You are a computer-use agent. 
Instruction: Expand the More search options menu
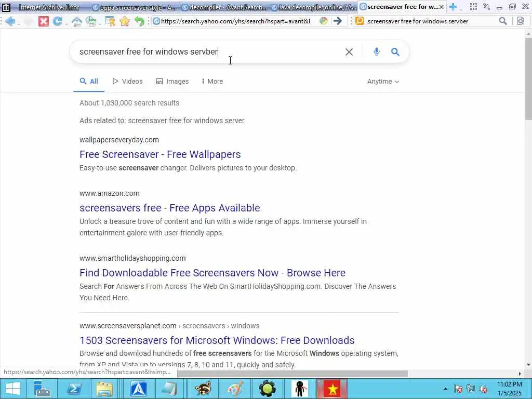pos(212,82)
